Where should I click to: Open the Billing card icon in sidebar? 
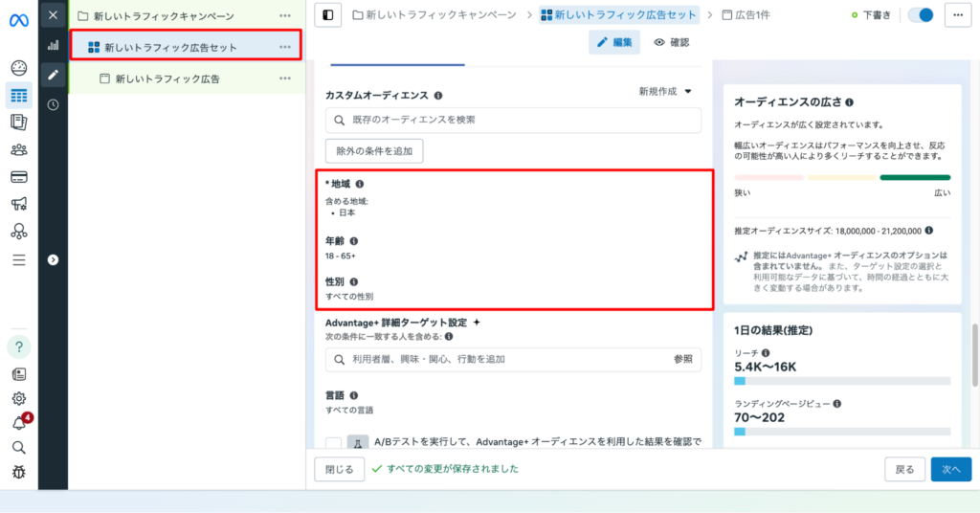(18, 177)
